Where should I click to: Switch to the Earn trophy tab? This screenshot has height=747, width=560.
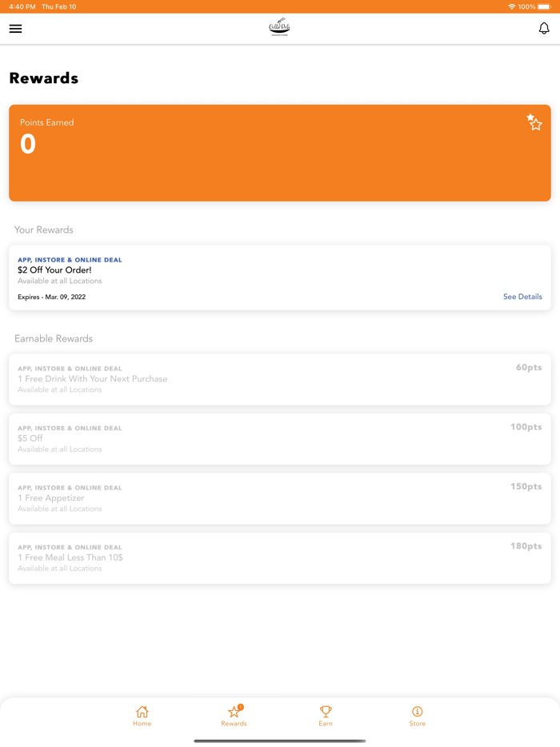tap(326, 716)
